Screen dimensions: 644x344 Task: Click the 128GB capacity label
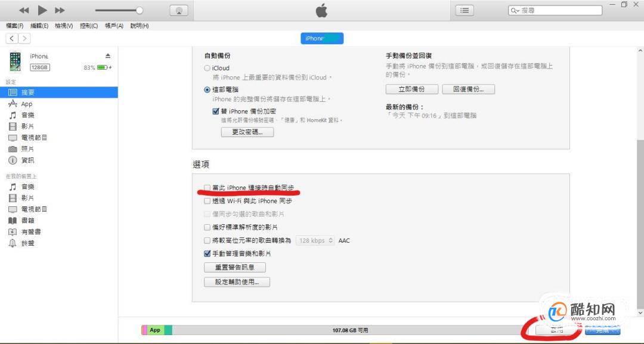coord(40,67)
